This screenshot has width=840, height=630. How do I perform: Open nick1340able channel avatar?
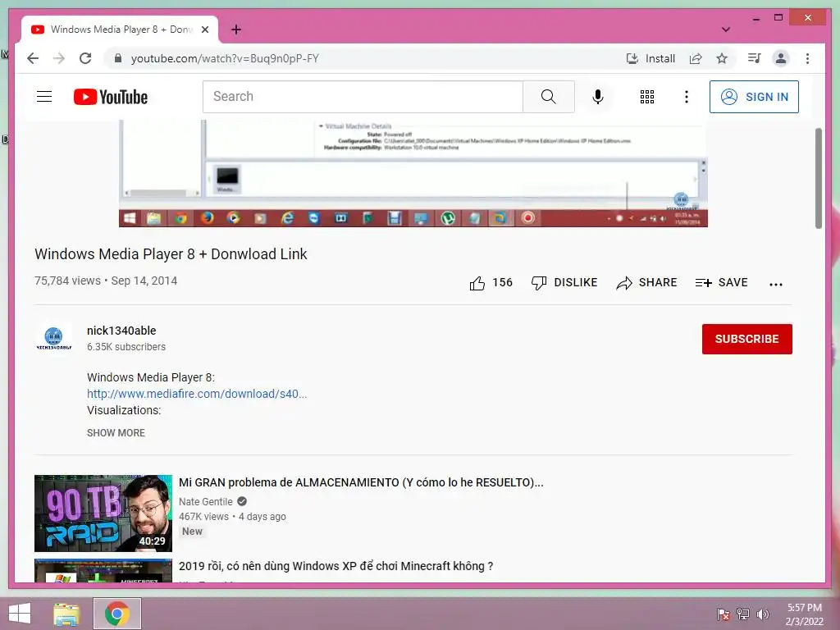tap(53, 339)
